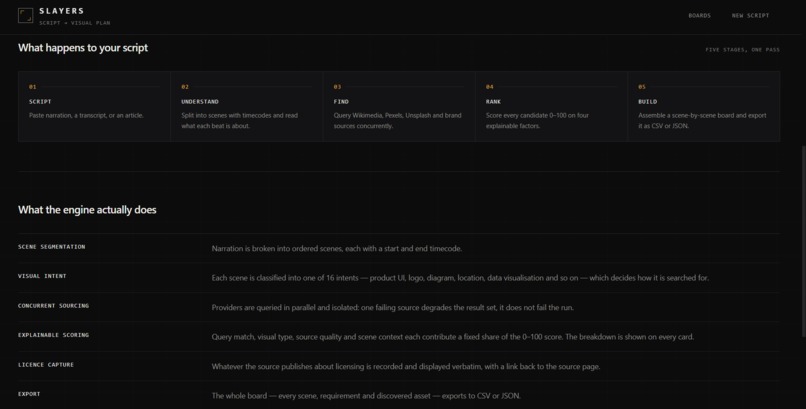Click the 'Assemble a scene-by-scene board' description
The height and width of the screenshot is (409, 806).
point(702,121)
